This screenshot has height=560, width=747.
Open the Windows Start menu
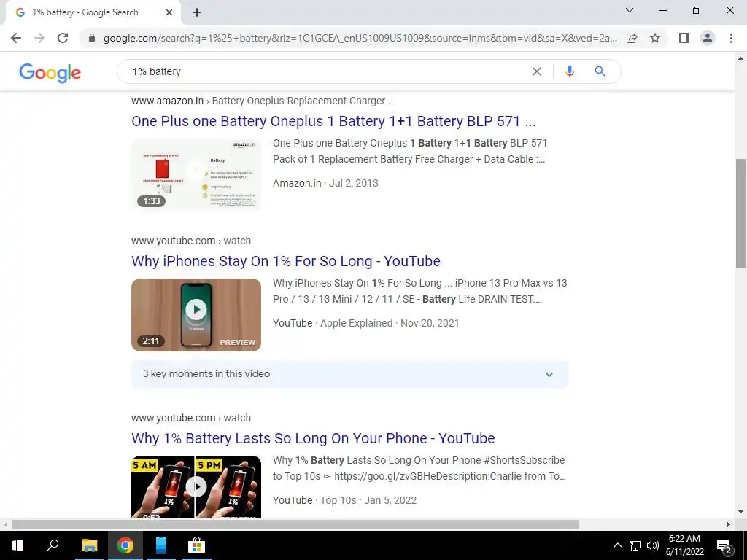tap(18, 545)
